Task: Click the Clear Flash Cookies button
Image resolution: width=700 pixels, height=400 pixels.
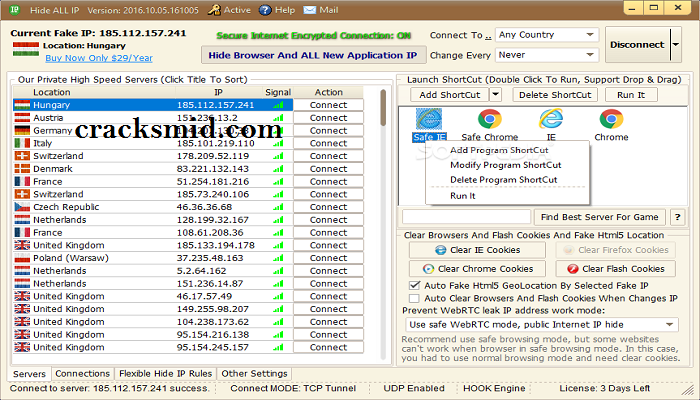Action: point(615,269)
